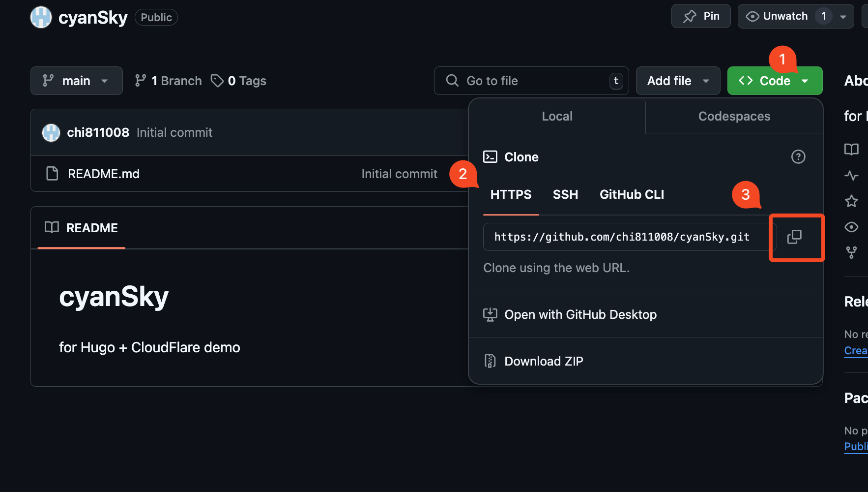Click the forks icon in About sidebar
Image resolution: width=868 pixels, height=492 pixels.
[x=851, y=252]
